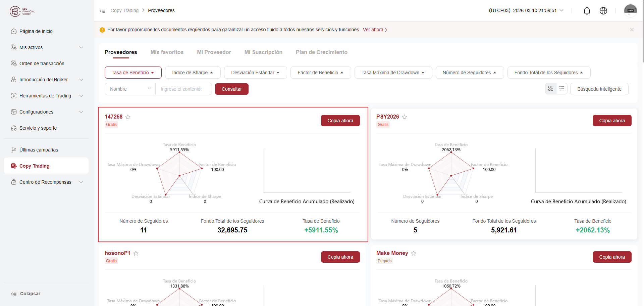Click the Consultar button

(231, 89)
